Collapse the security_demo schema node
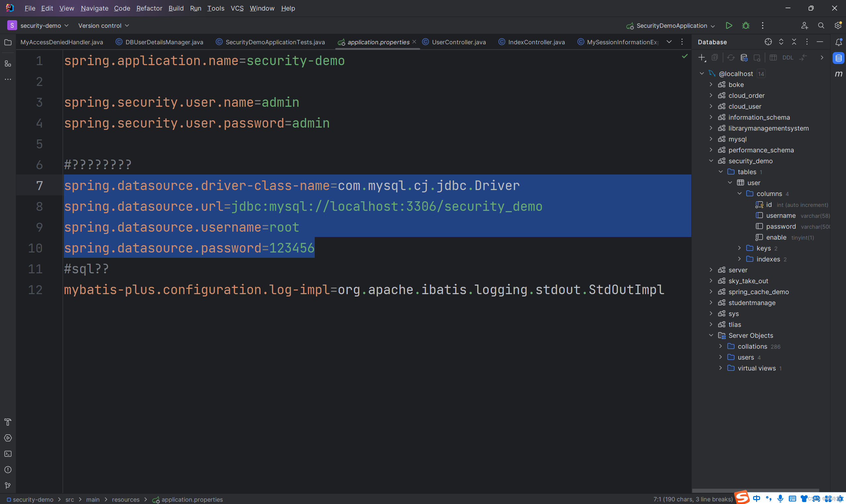The height and width of the screenshot is (504, 846). 711,161
